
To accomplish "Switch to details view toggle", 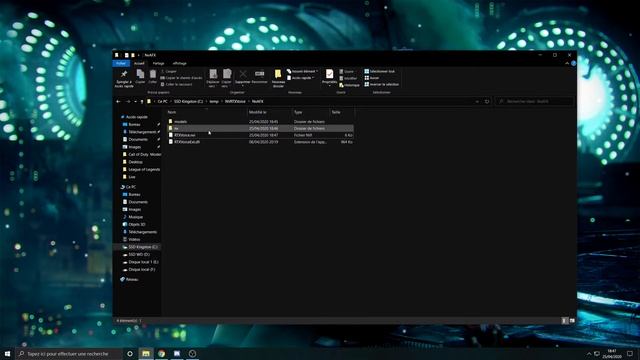I will click(x=565, y=321).
